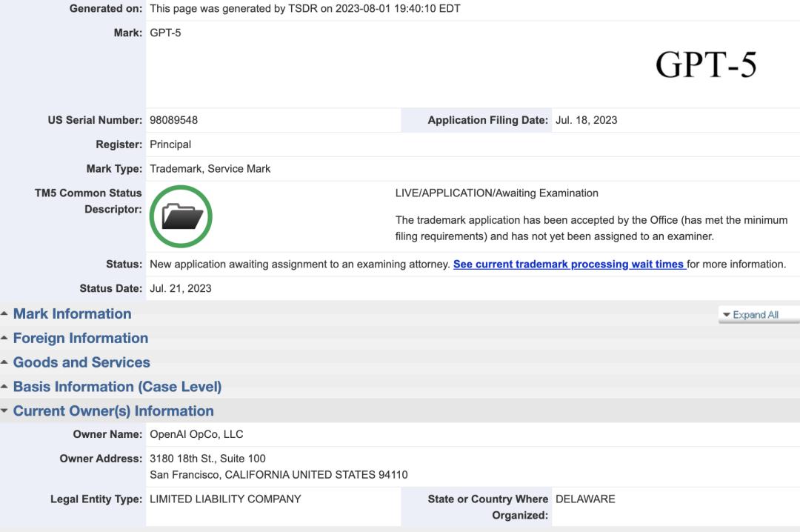Expand the Foreign Information section
Image resolution: width=800 pixels, height=532 pixels.
81,338
